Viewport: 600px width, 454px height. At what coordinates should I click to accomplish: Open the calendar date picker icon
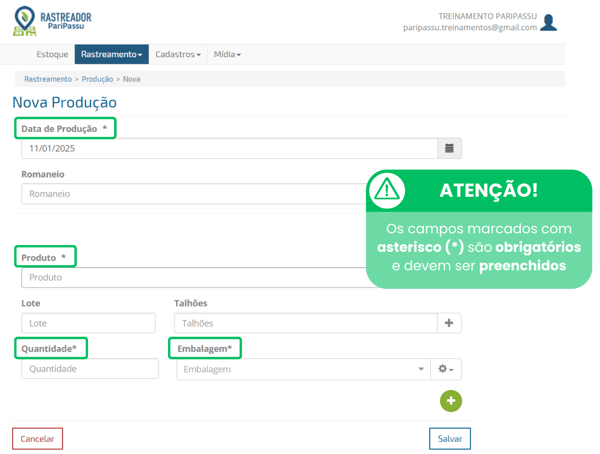[449, 148]
